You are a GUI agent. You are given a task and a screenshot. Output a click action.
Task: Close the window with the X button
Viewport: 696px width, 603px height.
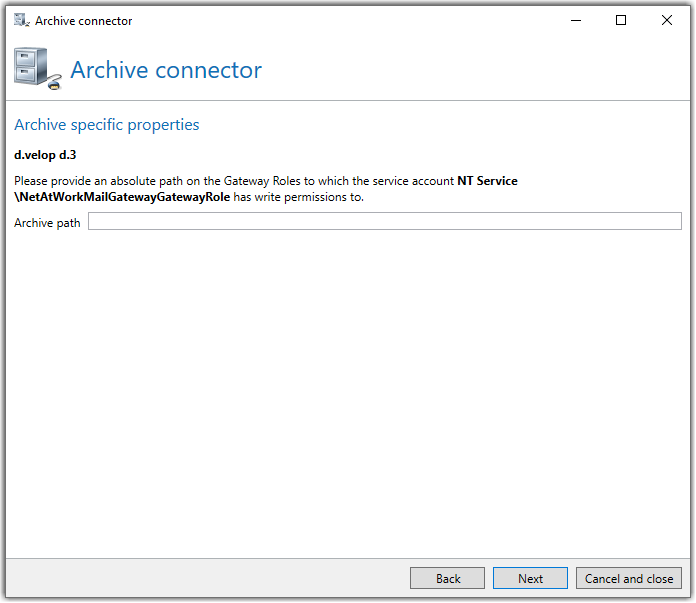point(666,20)
